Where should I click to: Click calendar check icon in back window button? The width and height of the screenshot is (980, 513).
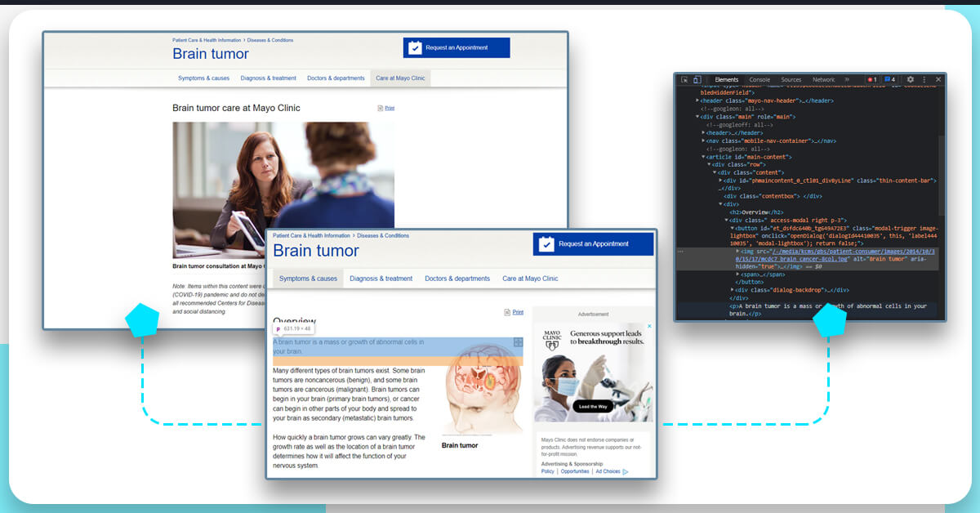coord(415,48)
